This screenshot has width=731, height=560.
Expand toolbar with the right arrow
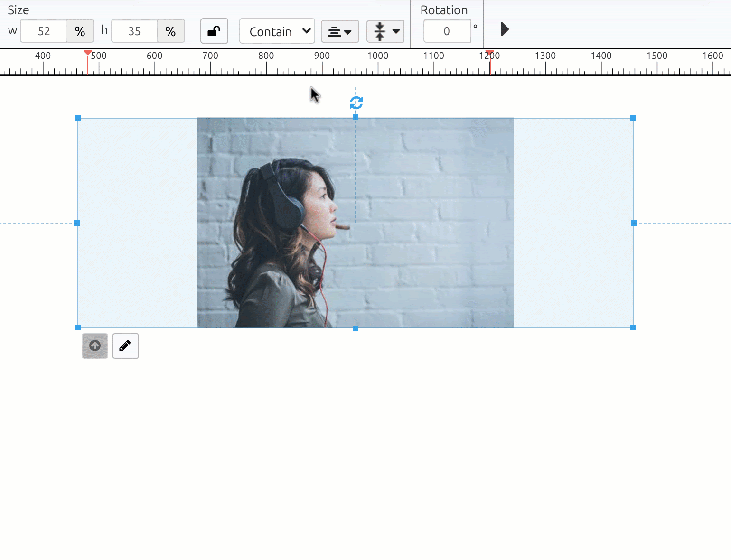[x=505, y=29]
